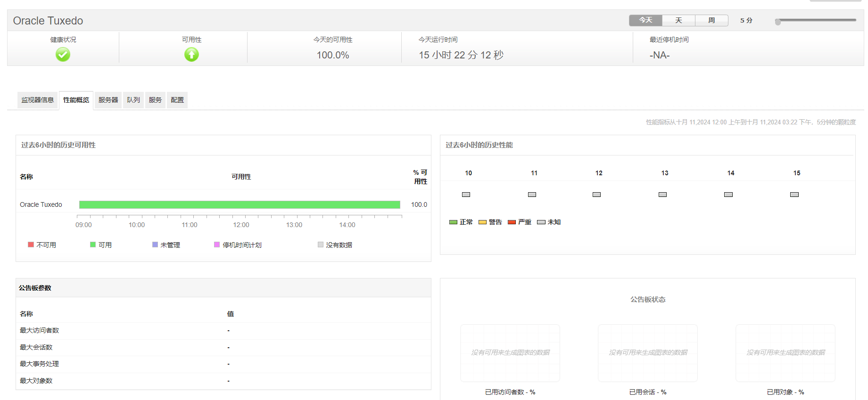Click the green 可用 legend swatch
The height and width of the screenshot is (400, 868).
(93, 245)
